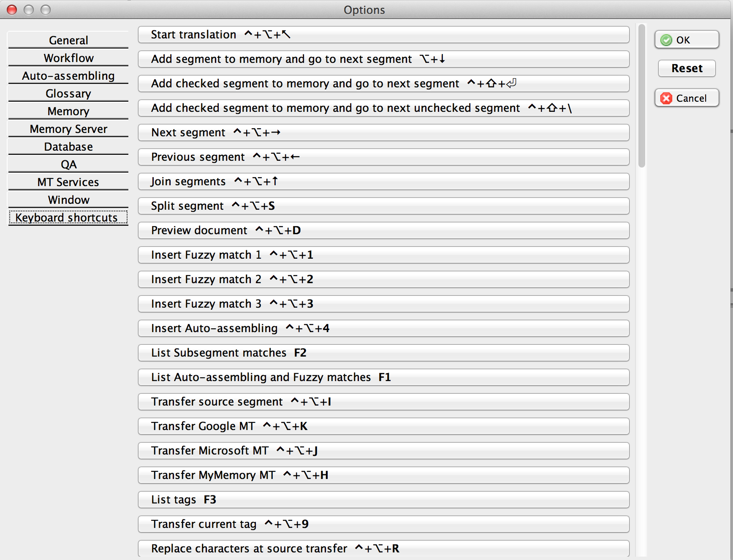This screenshot has height=560, width=733.
Task: Go to the Memory Server tab
Action: (68, 129)
